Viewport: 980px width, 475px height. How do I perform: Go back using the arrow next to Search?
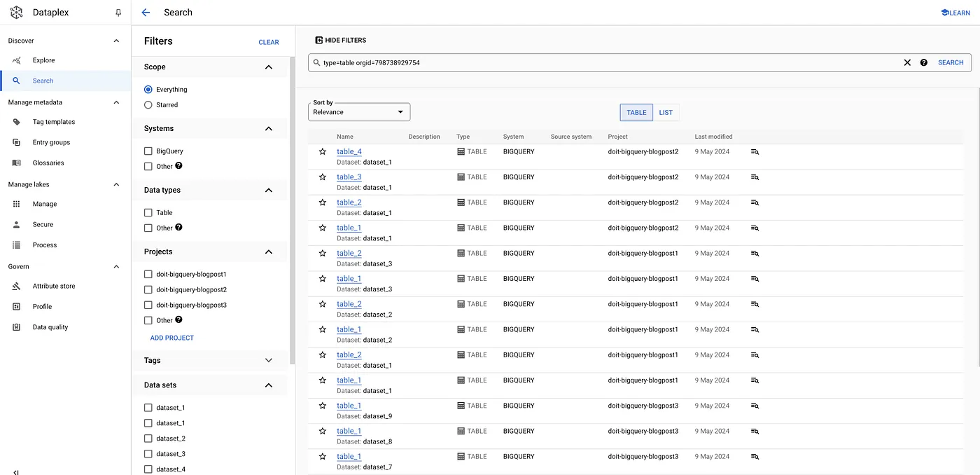pos(146,12)
